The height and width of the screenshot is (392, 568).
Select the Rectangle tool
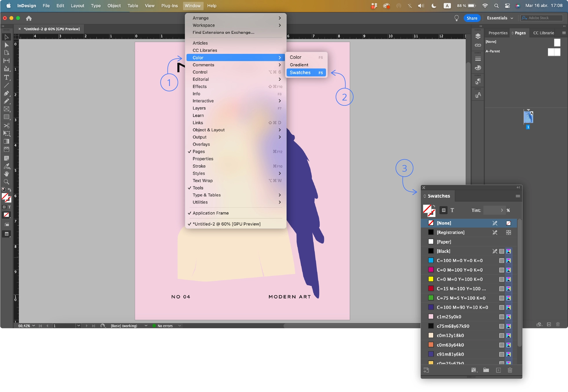point(6,117)
